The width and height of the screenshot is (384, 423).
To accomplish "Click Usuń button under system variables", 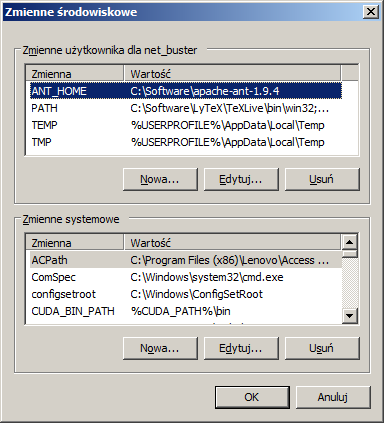I will click(x=322, y=348).
